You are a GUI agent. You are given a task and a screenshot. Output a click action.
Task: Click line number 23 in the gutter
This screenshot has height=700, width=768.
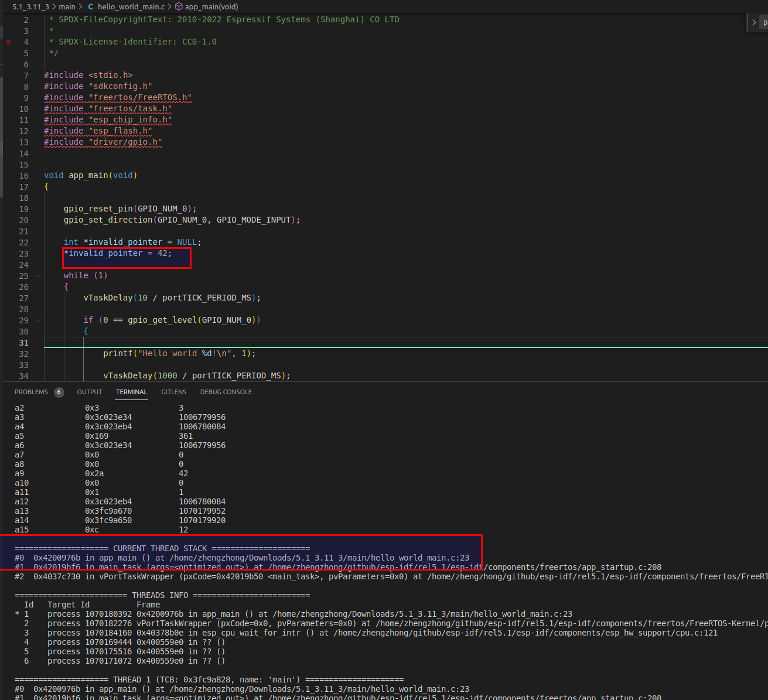click(23, 254)
